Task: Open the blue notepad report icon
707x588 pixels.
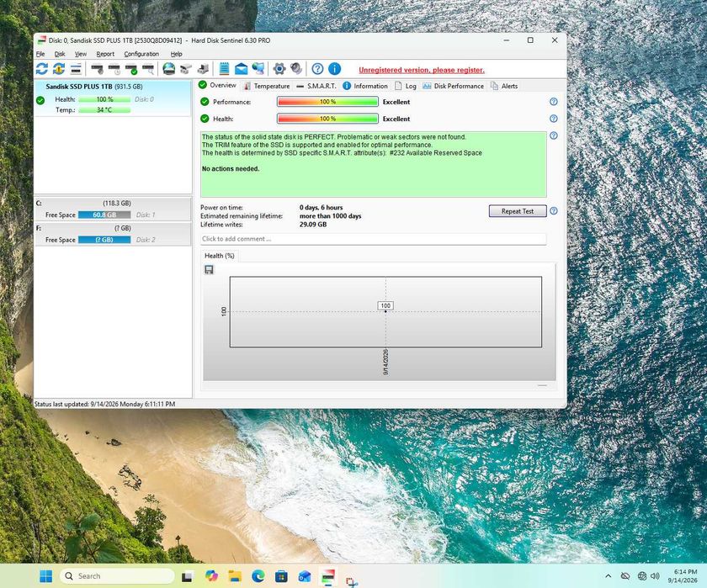Action: pyautogui.click(x=224, y=69)
